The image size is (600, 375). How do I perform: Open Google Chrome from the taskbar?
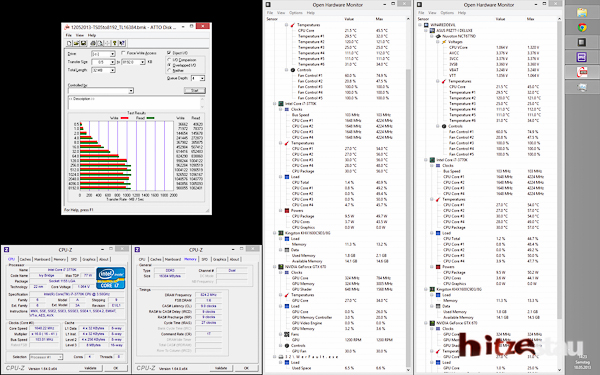pyautogui.click(x=582, y=28)
